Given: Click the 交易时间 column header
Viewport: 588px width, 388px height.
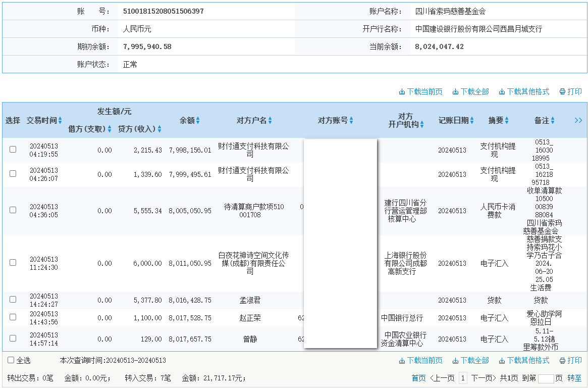Looking at the screenshot, I should (41, 120).
